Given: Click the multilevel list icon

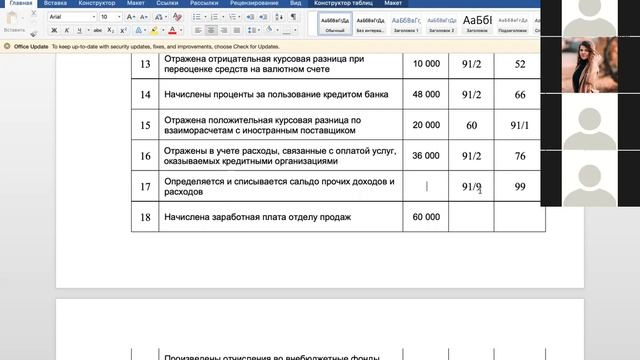Looking at the screenshot, I should coord(232,17).
